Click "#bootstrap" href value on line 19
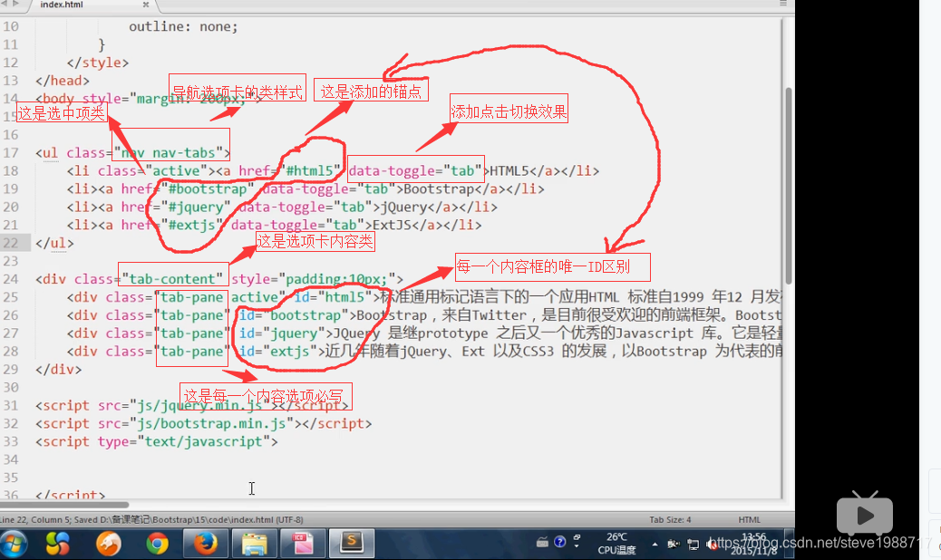941x560 pixels. (x=208, y=188)
